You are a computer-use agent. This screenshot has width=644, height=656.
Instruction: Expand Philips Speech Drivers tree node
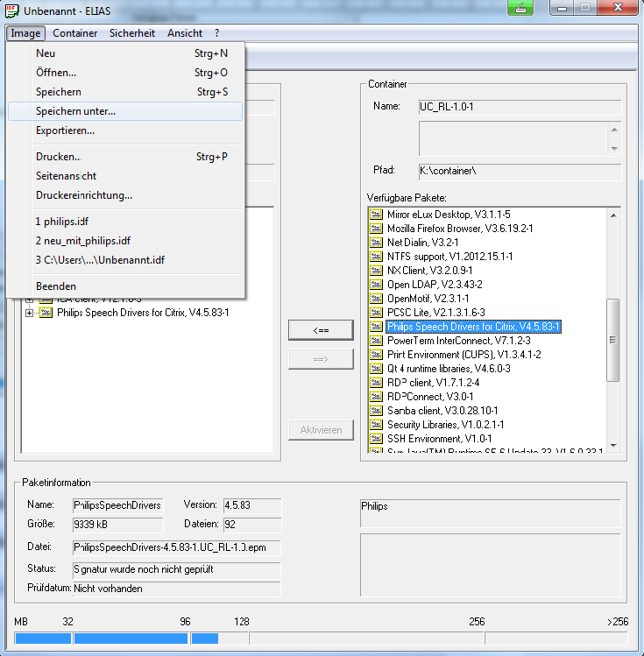29,313
